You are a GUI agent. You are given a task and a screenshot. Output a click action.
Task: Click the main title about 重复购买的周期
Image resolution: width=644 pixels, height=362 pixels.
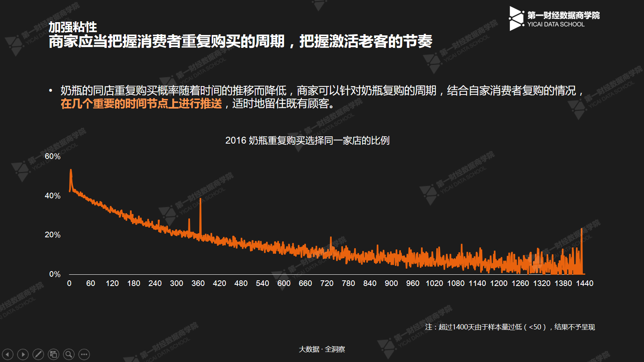pos(240,41)
